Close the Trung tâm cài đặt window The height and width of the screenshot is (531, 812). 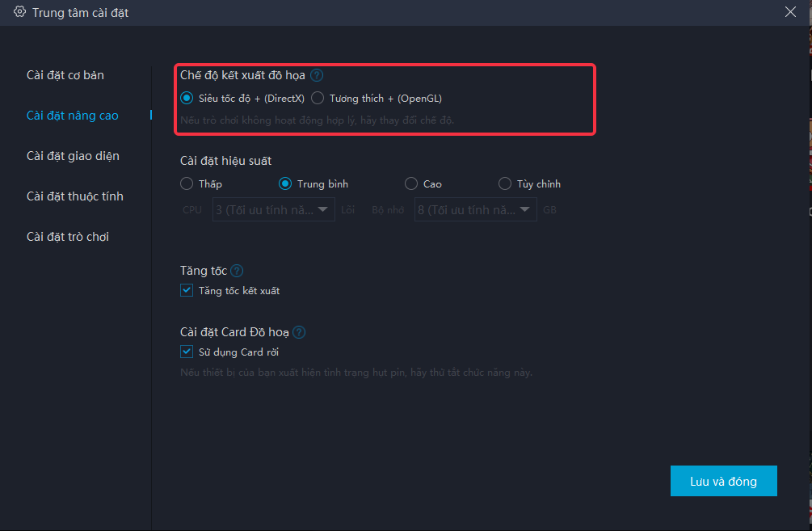790,12
